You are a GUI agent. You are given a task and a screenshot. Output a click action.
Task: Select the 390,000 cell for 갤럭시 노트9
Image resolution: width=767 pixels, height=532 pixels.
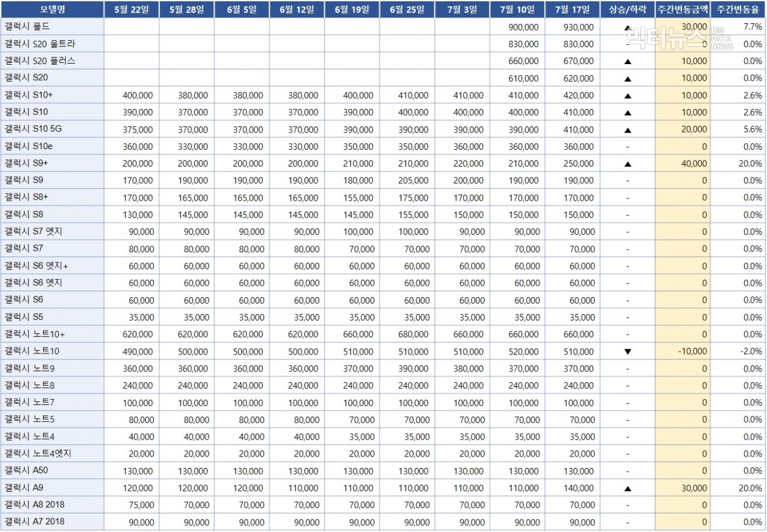(413, 369)
